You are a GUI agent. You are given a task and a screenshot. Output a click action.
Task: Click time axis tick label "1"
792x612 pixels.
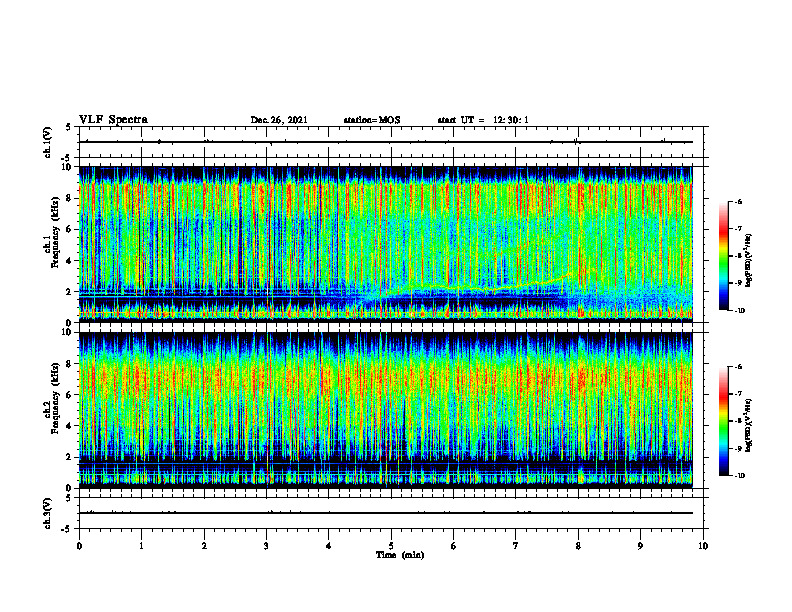pos(141,546)
